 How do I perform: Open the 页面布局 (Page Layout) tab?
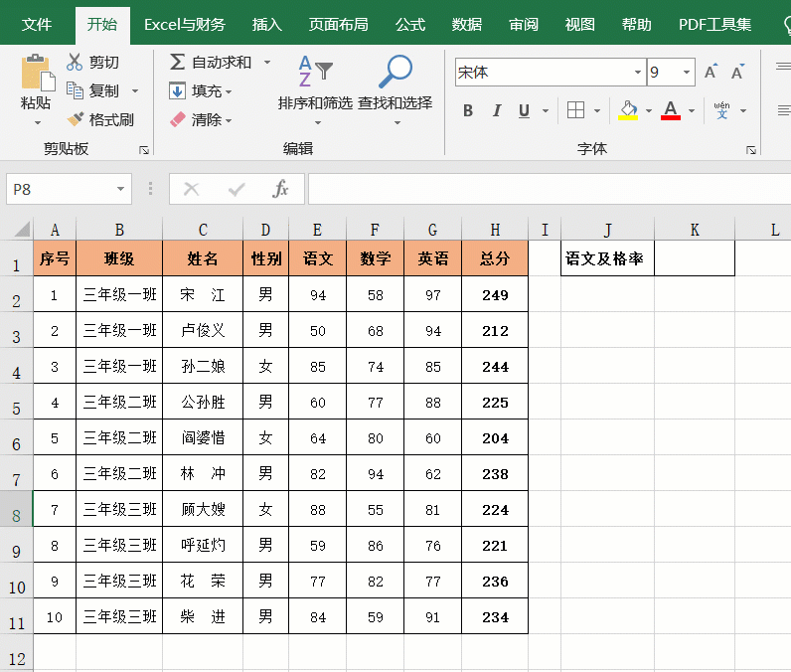pyautogui.click(x=338, y=24)
